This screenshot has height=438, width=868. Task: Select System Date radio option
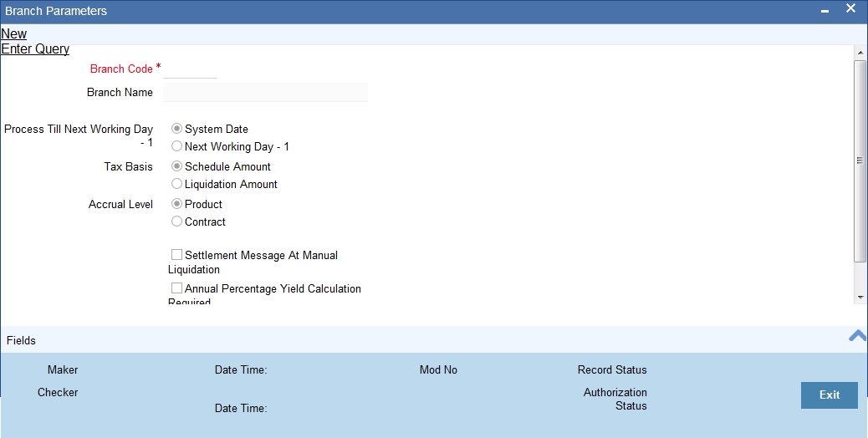click(x=176, y=128)
